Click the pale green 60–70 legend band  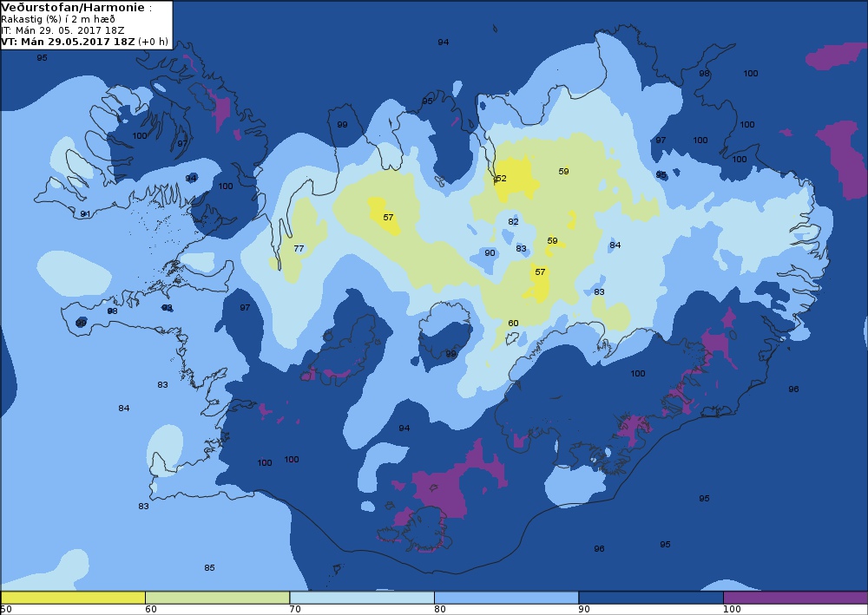217,598
